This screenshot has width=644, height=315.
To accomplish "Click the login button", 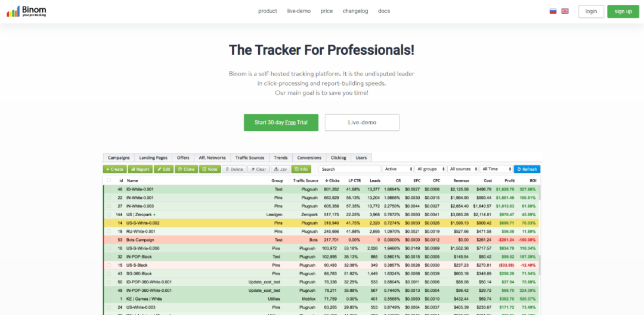I will pyautogui.click(x=591, y=11).
